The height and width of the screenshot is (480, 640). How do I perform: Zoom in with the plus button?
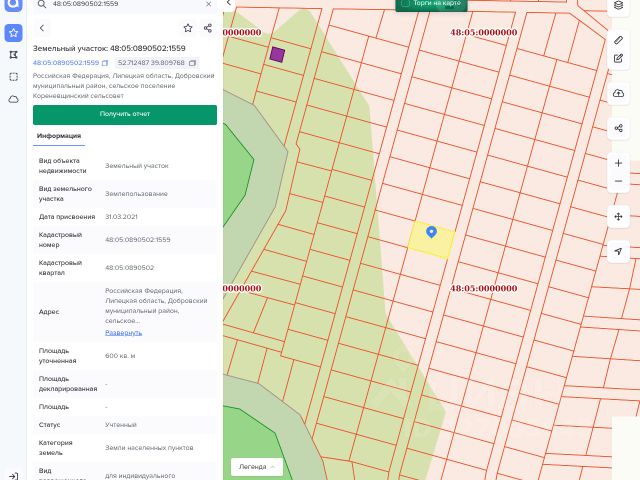[x=618, y=163]
